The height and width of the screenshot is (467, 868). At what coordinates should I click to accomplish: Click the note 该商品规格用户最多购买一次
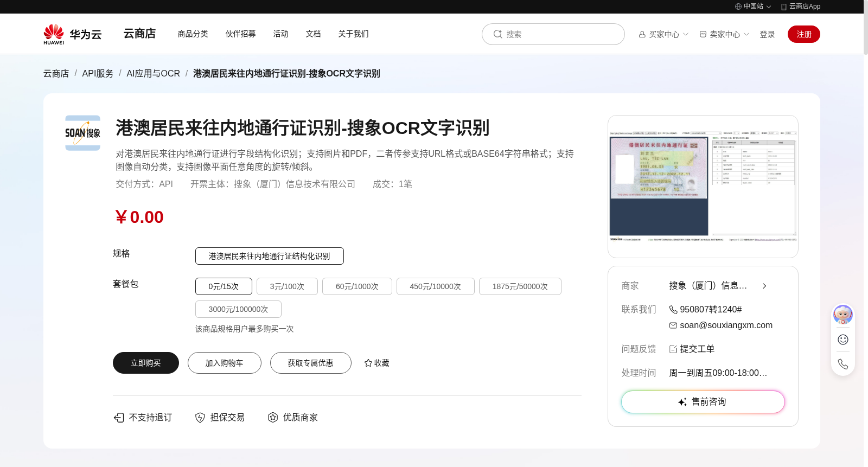pos(245,329)
